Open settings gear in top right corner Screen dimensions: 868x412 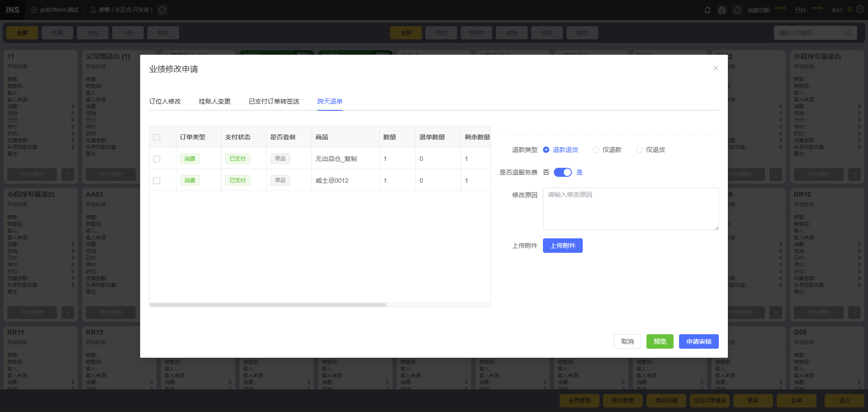860,9
